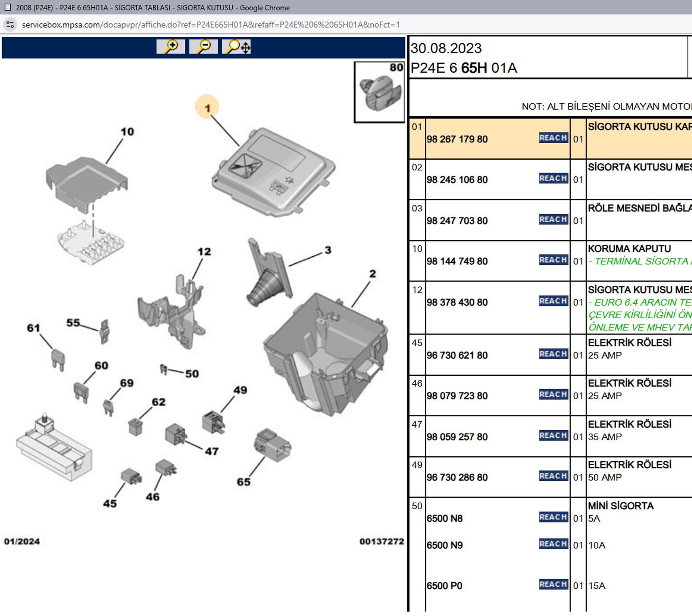Click part number 98 378 430 80

[457, 302]
